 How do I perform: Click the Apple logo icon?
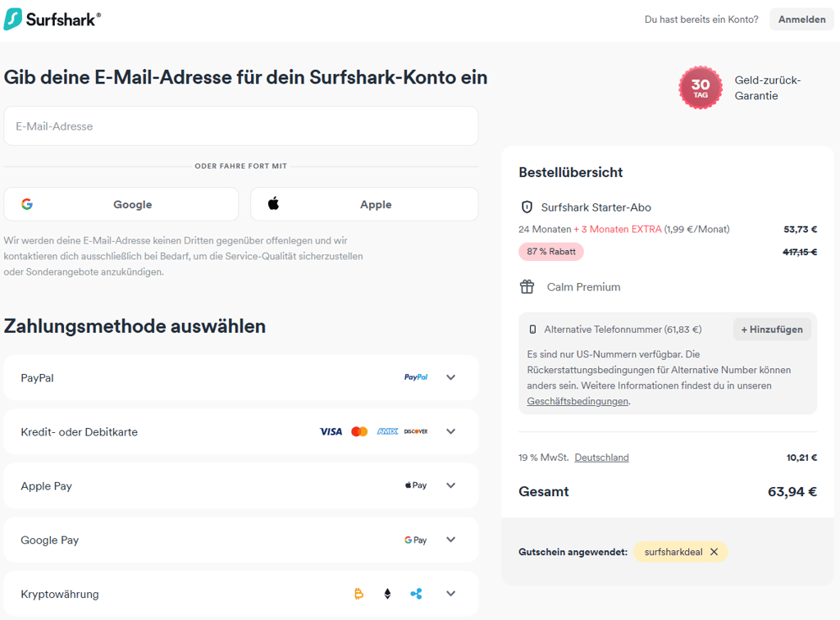[x=273, y=203]
